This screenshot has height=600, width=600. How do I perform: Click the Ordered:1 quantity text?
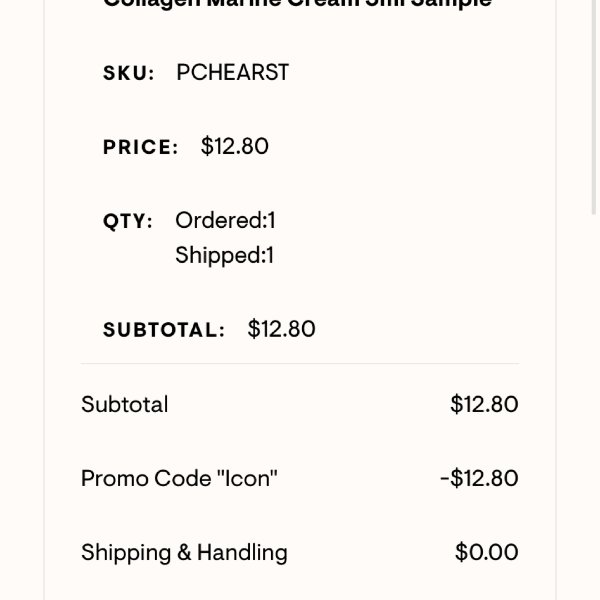pos(225,220)
